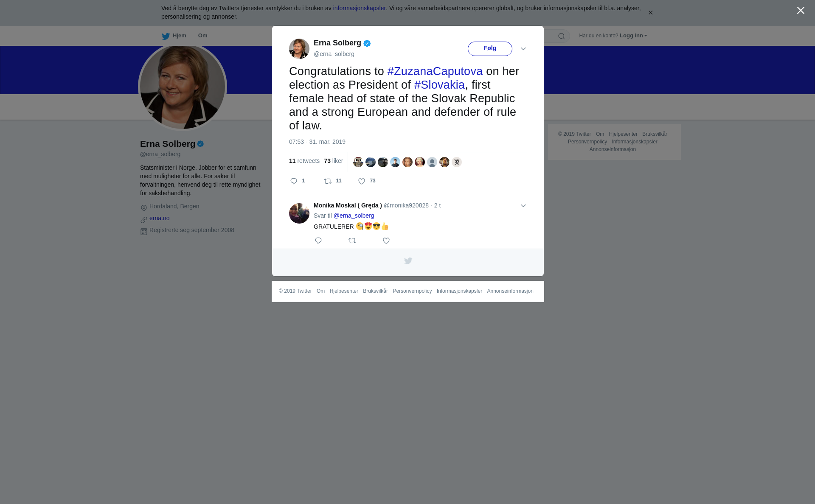Click the Følg button
Viewport: 815px width, 504px height.
[490, 49]
